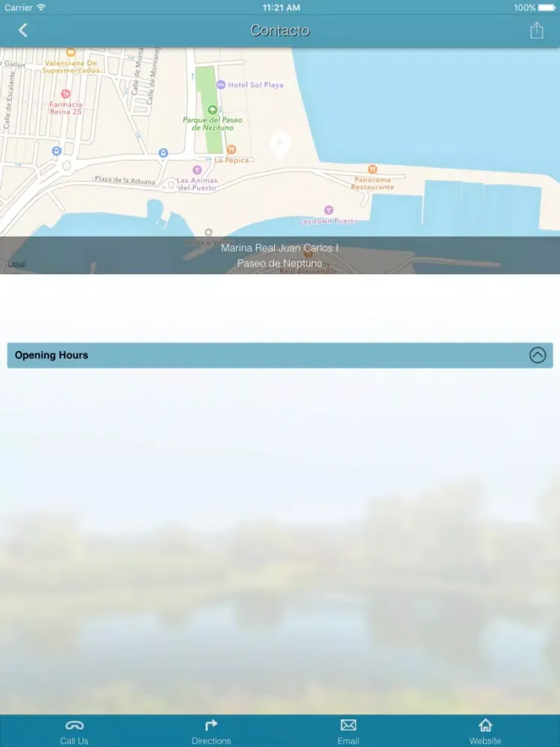Tap Laydown Puerto map marker

329,210
